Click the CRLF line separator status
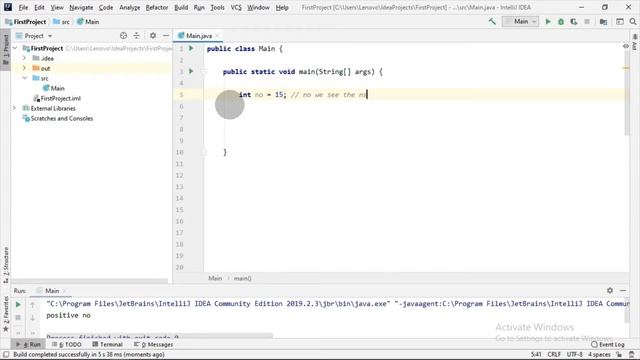Image resolution: width=640 pixels, height=360 pixels. [x=554, y=354]
